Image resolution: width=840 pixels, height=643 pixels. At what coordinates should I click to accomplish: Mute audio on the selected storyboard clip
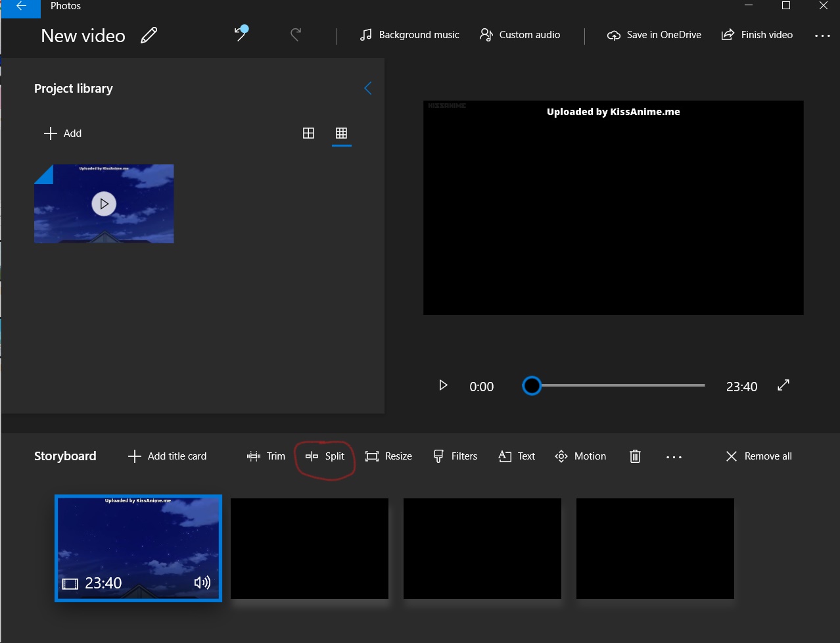click(202, 582)
